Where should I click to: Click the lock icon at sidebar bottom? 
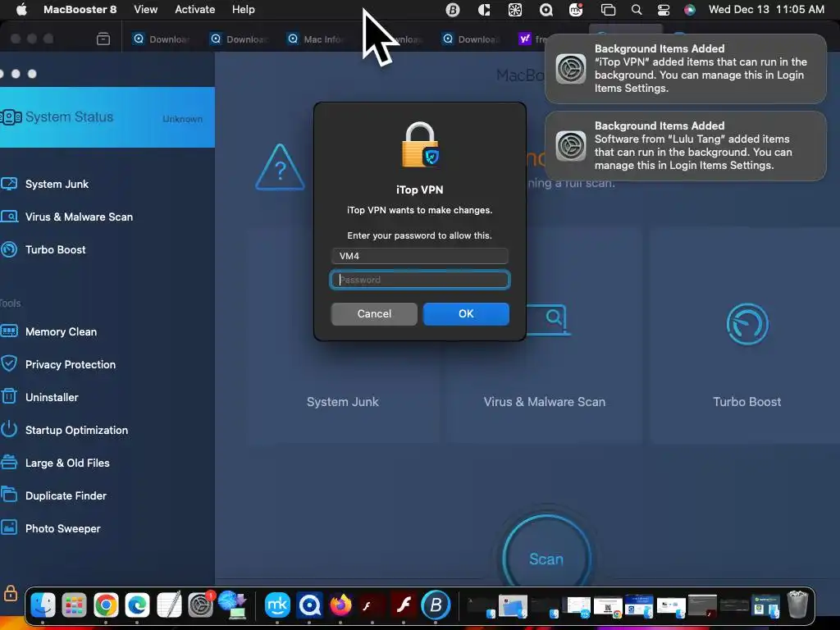pos(10,593)
